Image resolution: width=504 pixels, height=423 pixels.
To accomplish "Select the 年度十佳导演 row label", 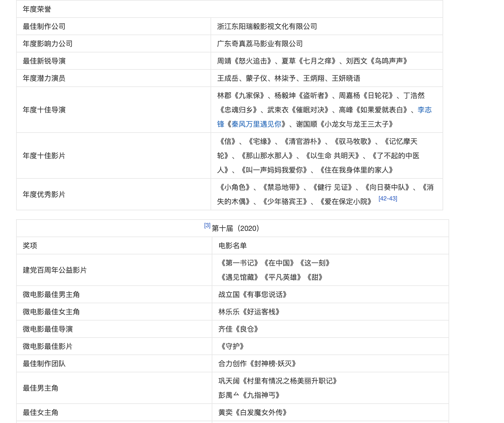I will pos(44,110).
